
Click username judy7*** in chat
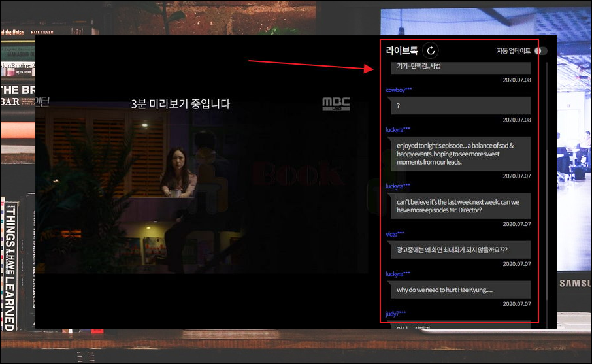pos(396,314)
